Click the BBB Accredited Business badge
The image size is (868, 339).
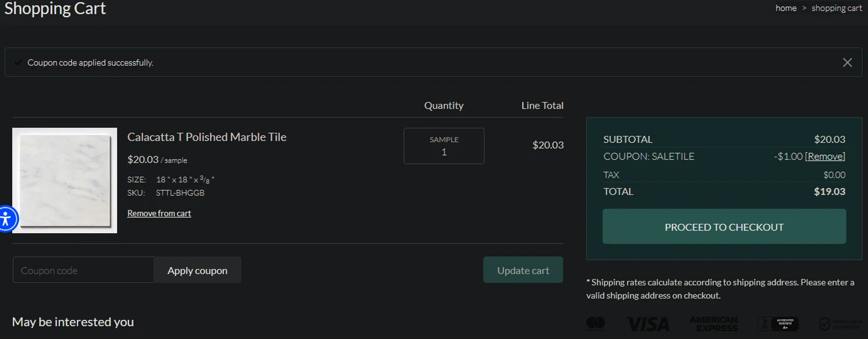pos(778,323)
